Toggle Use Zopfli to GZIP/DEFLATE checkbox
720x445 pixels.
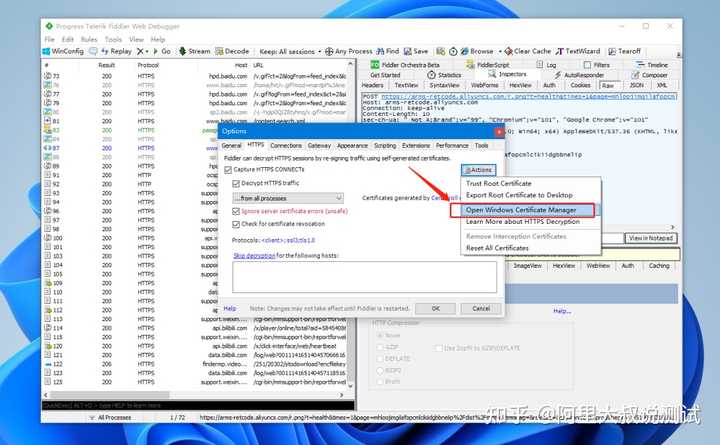coord(439,348)
